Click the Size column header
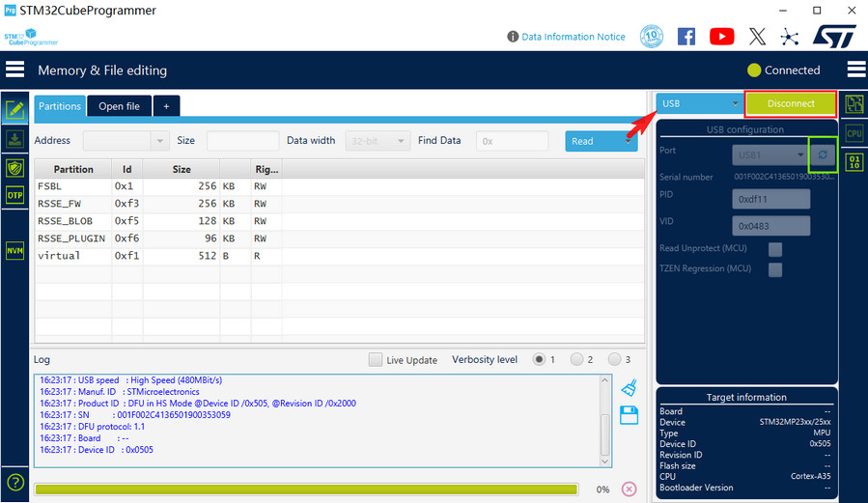The image size is (868, 503). tap(181, 169)
